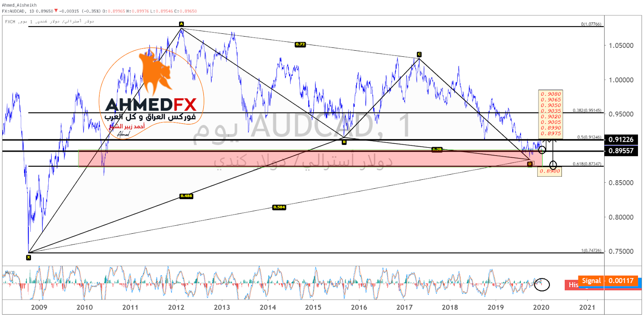
Task: Click Fibonacci level 0.382(0.95145) label
Action: click(x=587, y=110)
